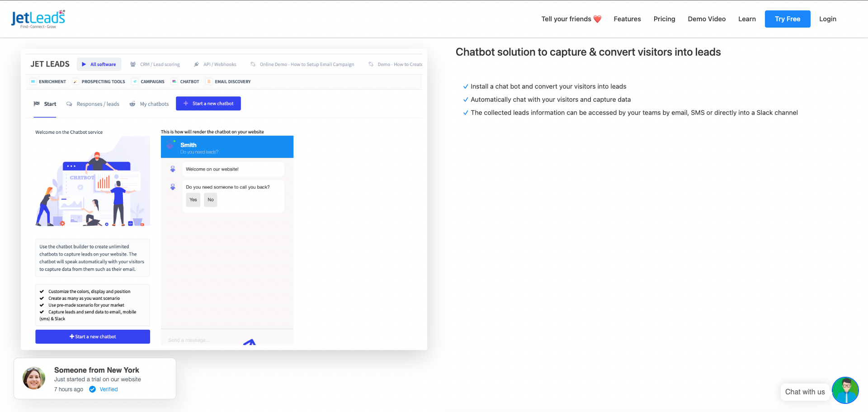Click 'Automatically chat with your visitors' bullet
Viewport: 868px width, 412px height.
point(551,99)
